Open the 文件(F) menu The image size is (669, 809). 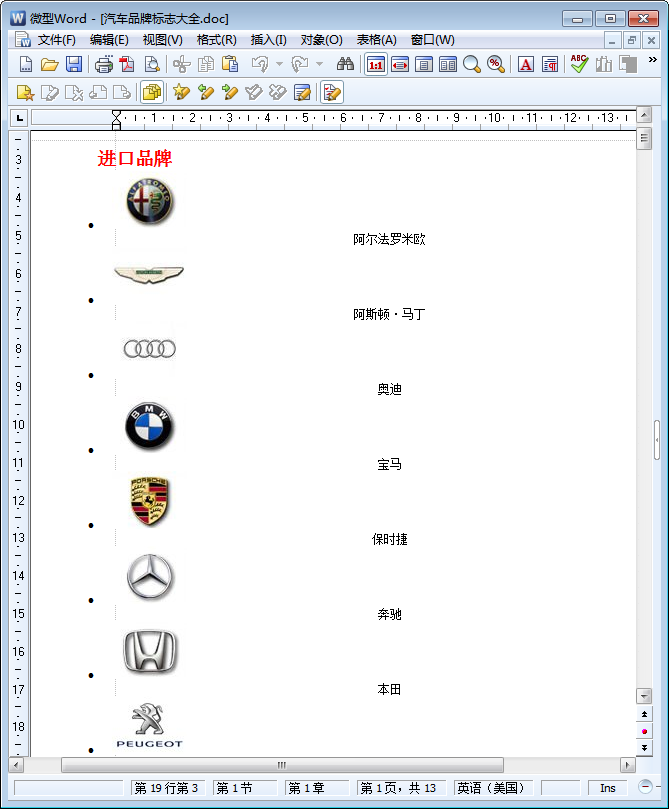pyautogui.click(x=57, y=40)
